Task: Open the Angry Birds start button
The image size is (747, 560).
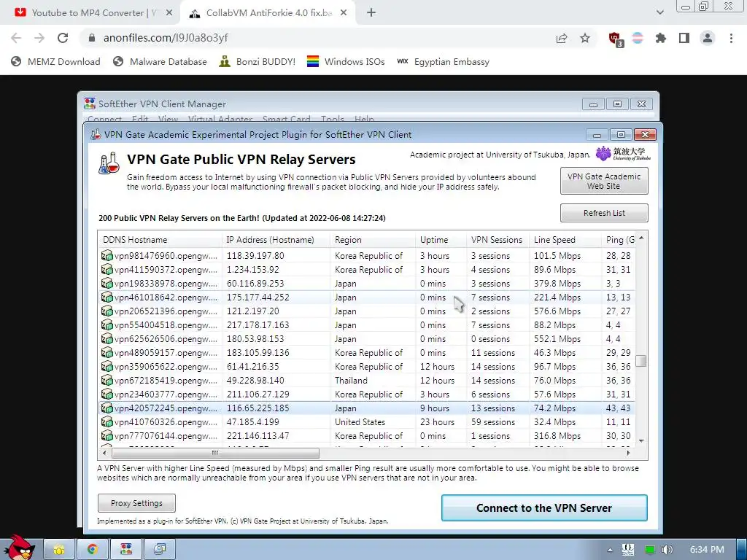Action: click(x=19, y=548)
